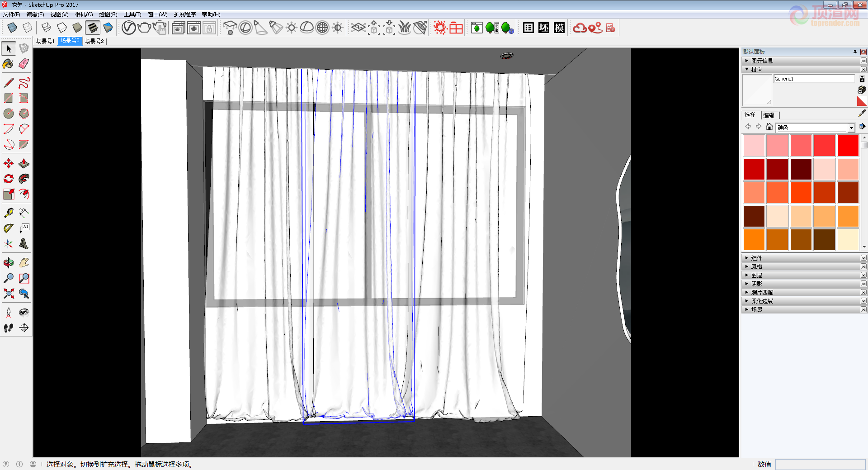Pick the bright red color swatch
Viewport: 868px width, 470px height.
point(848,146)
